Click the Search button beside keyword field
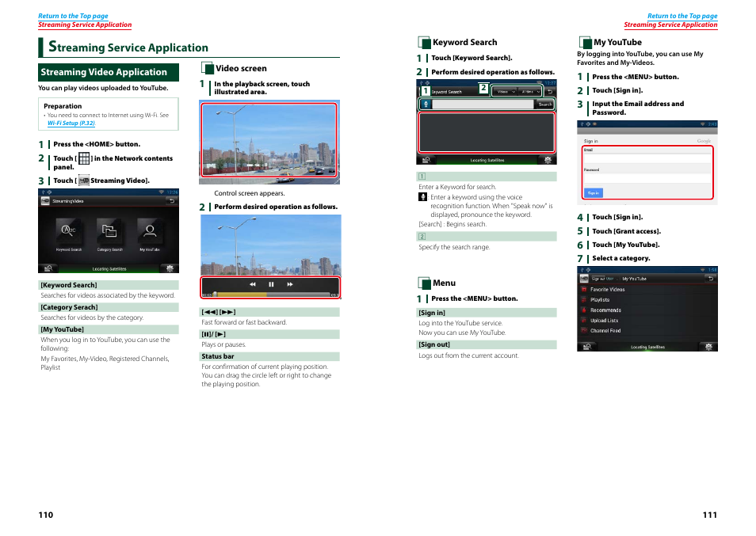The width and height of the screenshot is (756, 536). click(x=545, y=104)
